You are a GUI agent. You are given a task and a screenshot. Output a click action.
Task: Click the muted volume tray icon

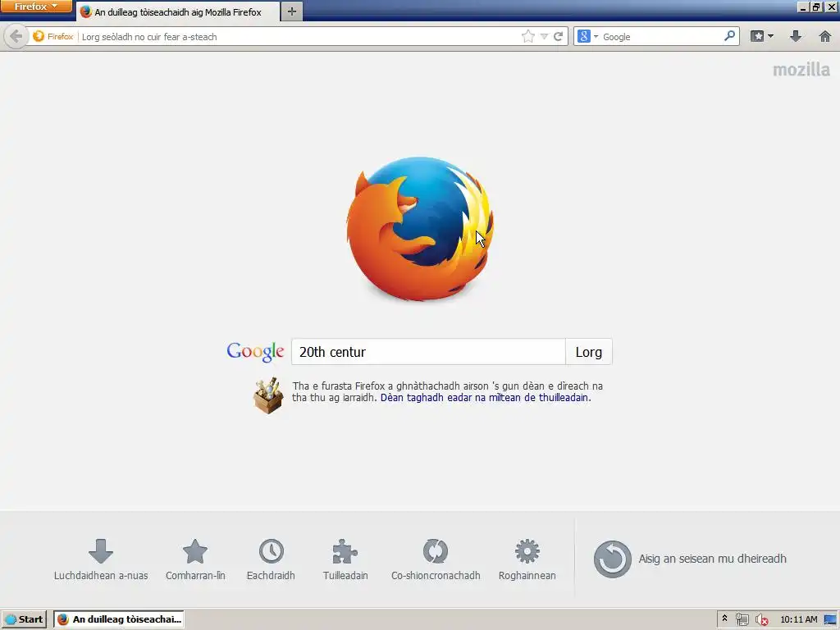[762, 620]
